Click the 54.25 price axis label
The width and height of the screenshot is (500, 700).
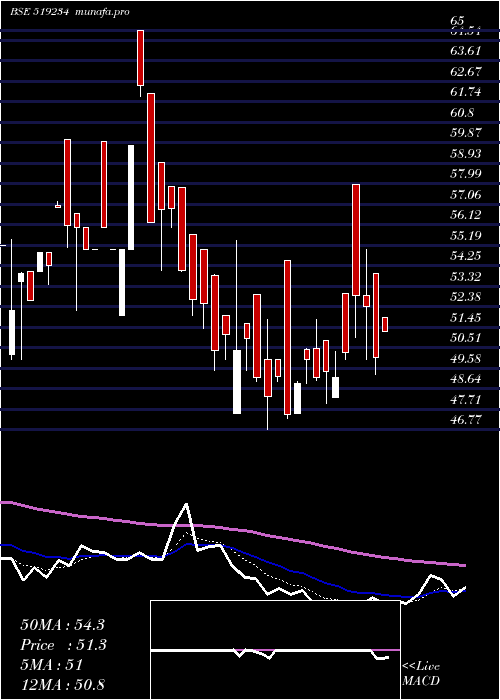[466, 255]
